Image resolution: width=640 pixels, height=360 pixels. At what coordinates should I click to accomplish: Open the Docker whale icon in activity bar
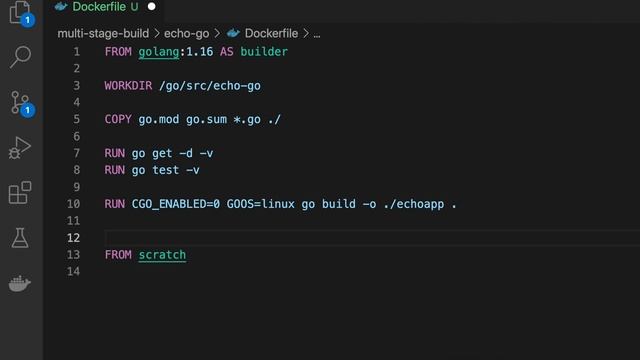click(20, 283)
